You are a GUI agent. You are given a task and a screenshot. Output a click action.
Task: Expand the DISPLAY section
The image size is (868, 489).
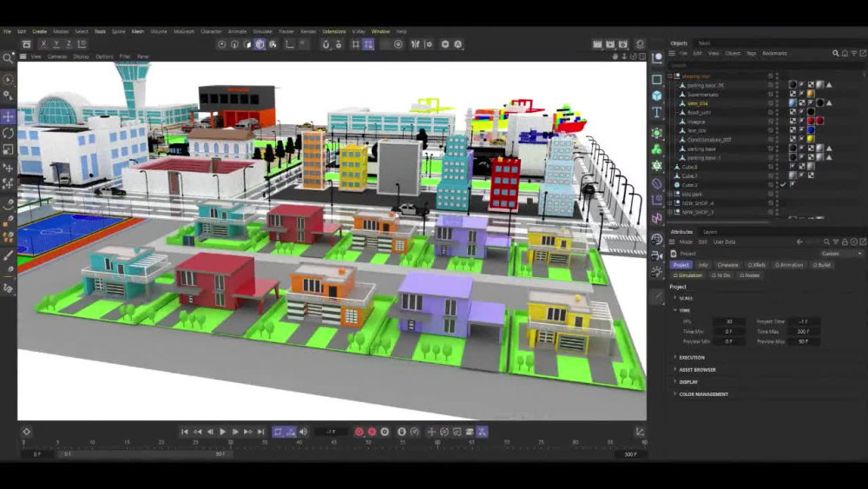pyautogui.click(x=674, y=381)
